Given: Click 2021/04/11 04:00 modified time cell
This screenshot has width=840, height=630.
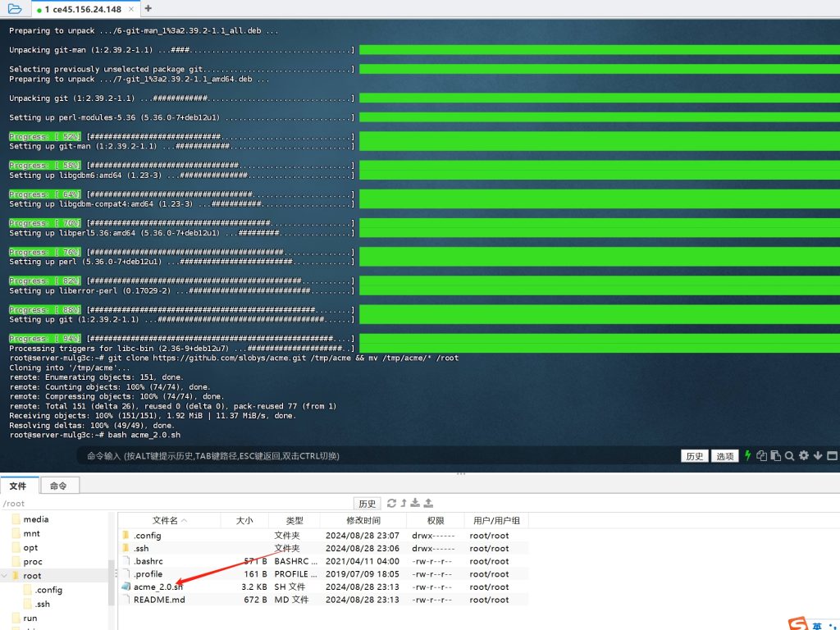Looking at the screenshot, I should click(362, 561).
